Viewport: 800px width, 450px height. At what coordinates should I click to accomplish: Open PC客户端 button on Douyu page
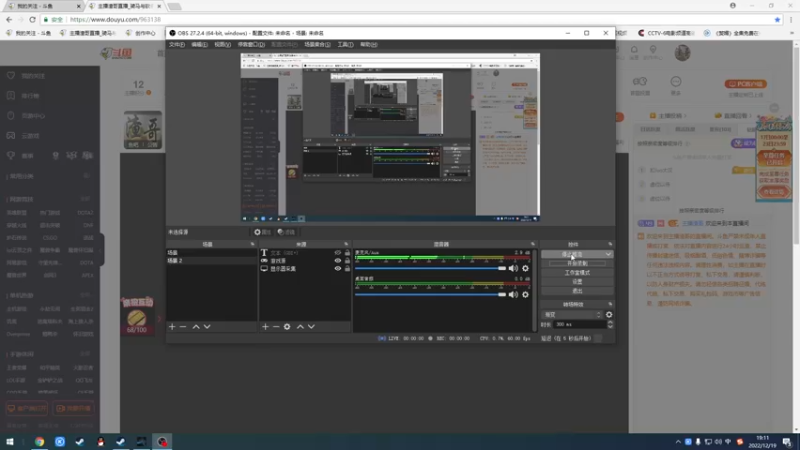coord(745,84)
